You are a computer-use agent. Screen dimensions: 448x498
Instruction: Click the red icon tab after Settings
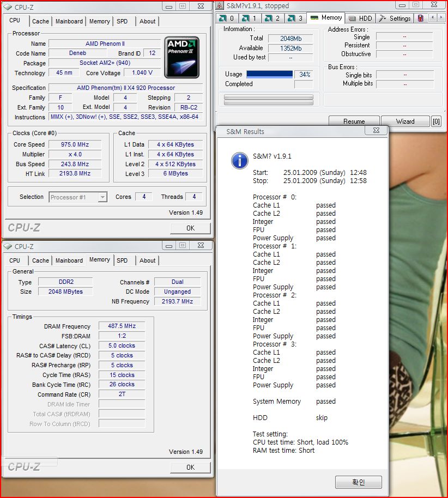[x=420, y=19]
